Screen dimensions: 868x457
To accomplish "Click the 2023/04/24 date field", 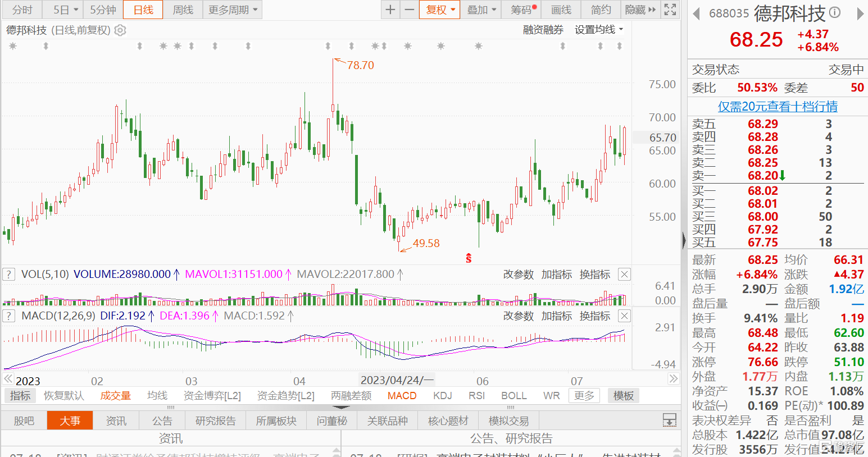I will pyautogui.click(x=397, y=380).
